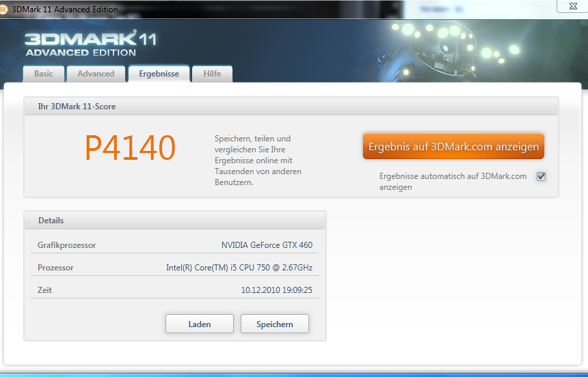This screenshot has width=588, height=377.
Task: Select the Ergebnisse tab
Action: pyautogui.click(x=159, y=74)
